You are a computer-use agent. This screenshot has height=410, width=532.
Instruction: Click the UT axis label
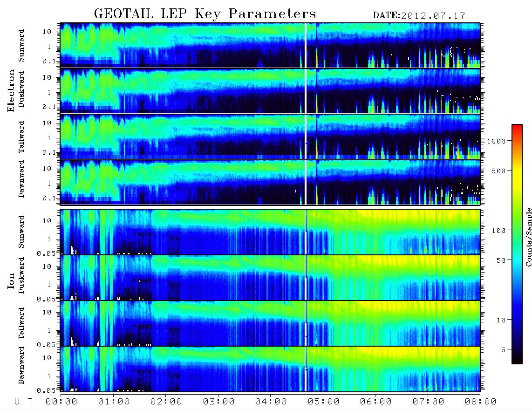pos(23,402)
